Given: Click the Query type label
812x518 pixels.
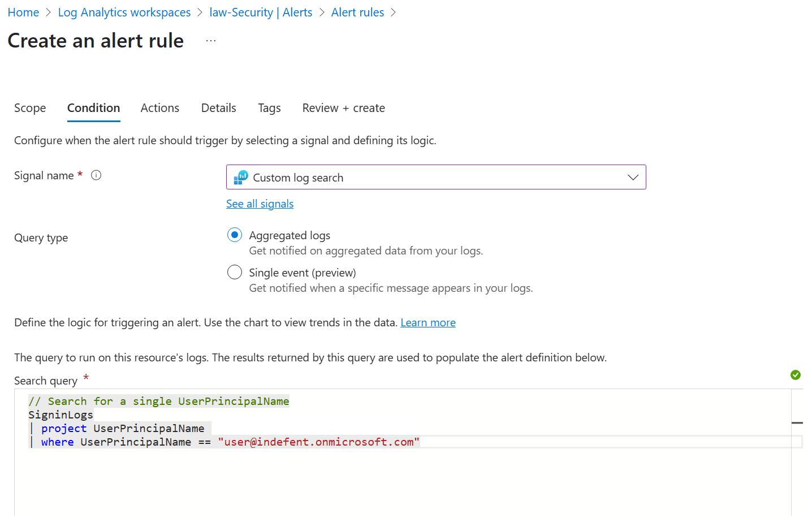Looking at the screenshot, I should click(41, 238).
